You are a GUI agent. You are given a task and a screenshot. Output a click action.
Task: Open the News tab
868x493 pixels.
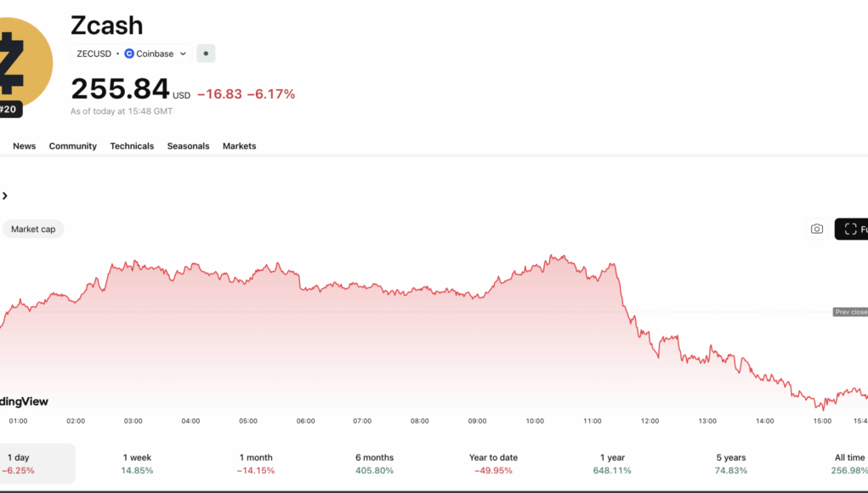point(25,146)
